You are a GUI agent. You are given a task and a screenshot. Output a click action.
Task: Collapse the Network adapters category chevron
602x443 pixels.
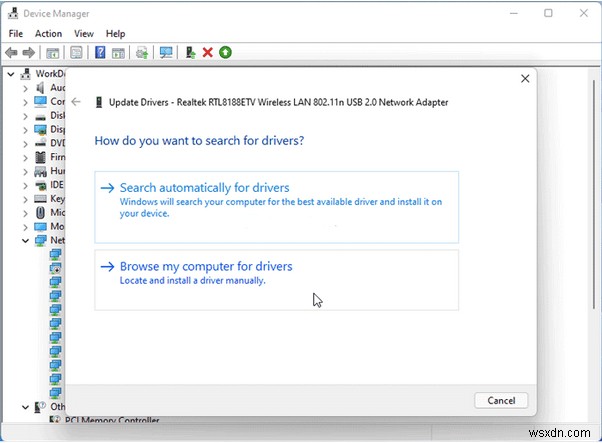pyautogui.click(x=25, y=241)
